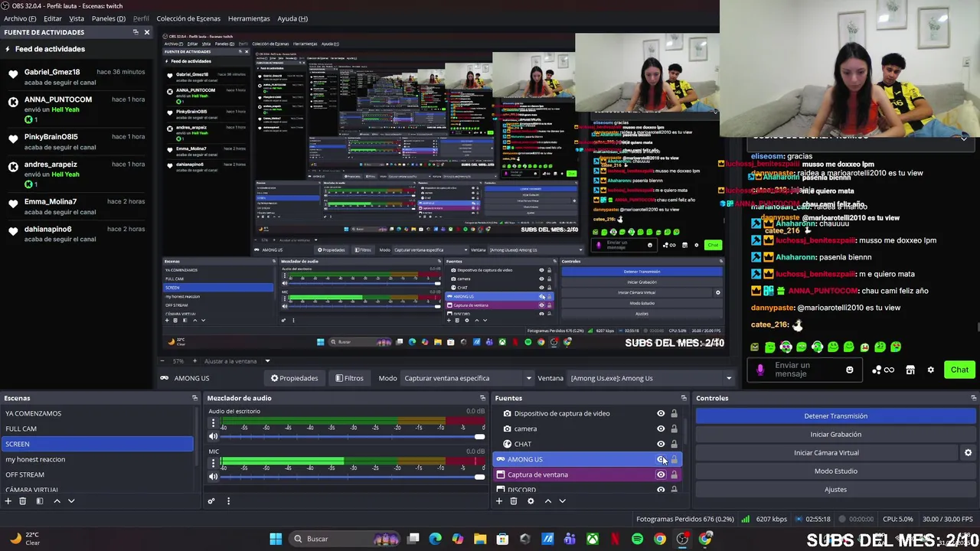The width and height of the screenshot is (980, 551).
Task: Hide Dispositivo de captura de video source
Action: pos(661,413)
